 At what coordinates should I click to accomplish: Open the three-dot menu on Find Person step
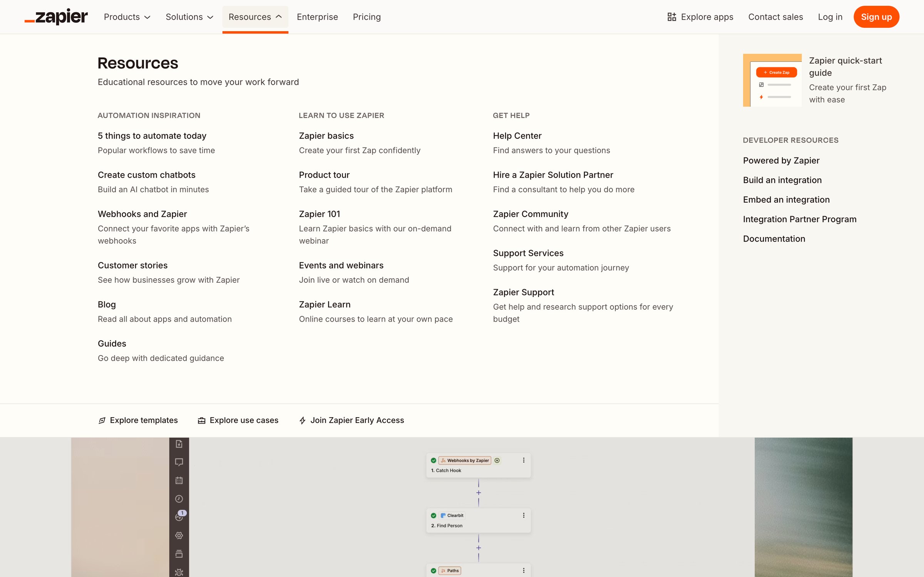coord(524,515)
